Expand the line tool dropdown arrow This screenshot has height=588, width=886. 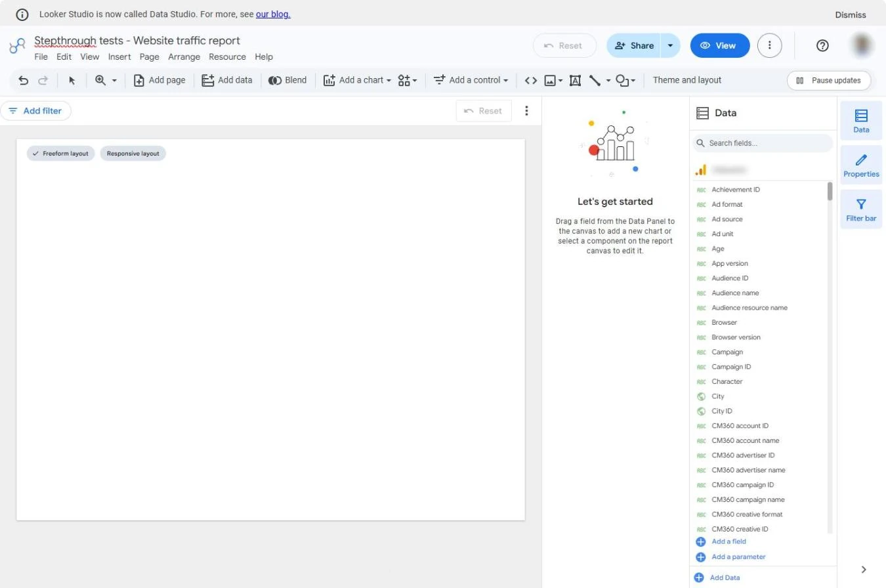click(x=608, y=81)
